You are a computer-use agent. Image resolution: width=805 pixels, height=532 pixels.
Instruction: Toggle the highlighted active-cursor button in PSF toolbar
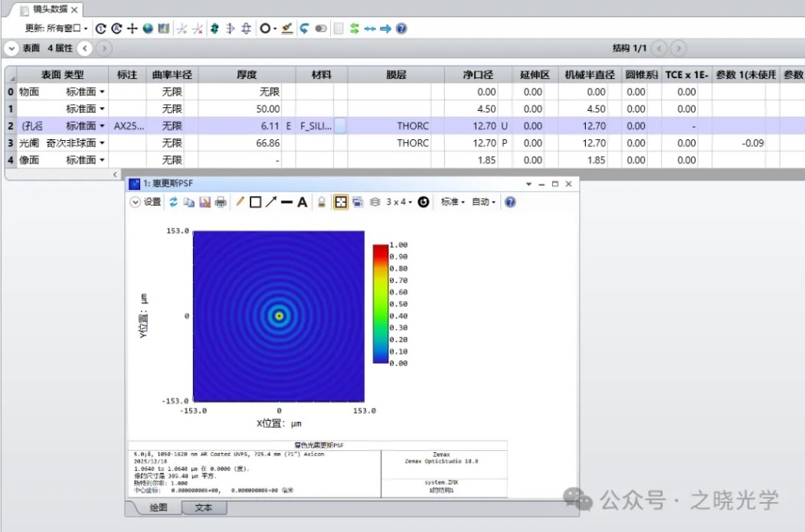[341, 202]
